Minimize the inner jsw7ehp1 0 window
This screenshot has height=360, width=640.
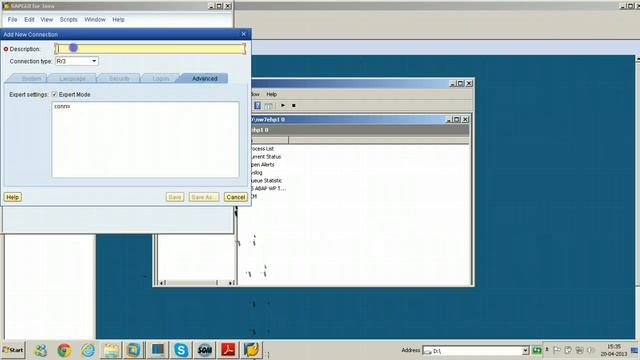pos(449,119)
